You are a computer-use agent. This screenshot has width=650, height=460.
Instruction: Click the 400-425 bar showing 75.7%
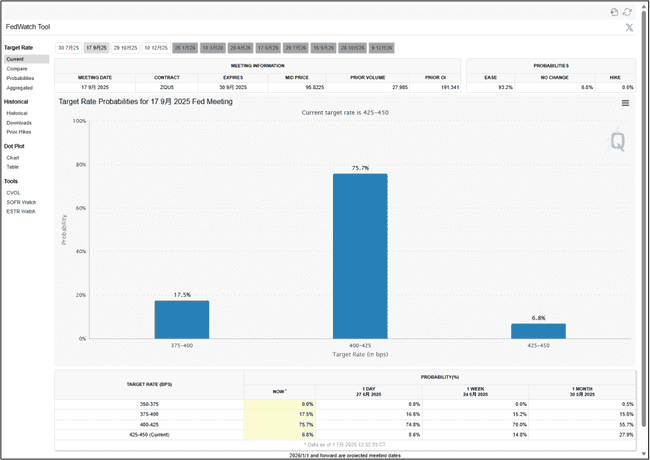coord(360,256)
